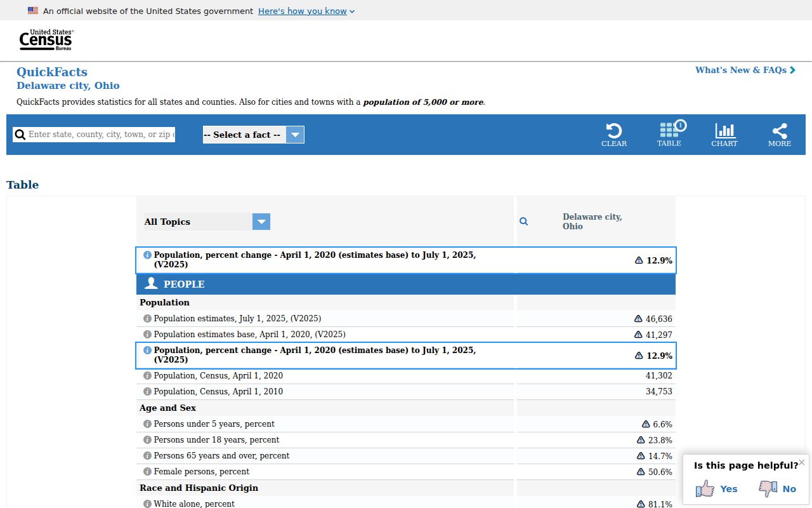Switch to the CHART view icon
812x508 pixels.
pyautogui.click(x=724, y=135)
